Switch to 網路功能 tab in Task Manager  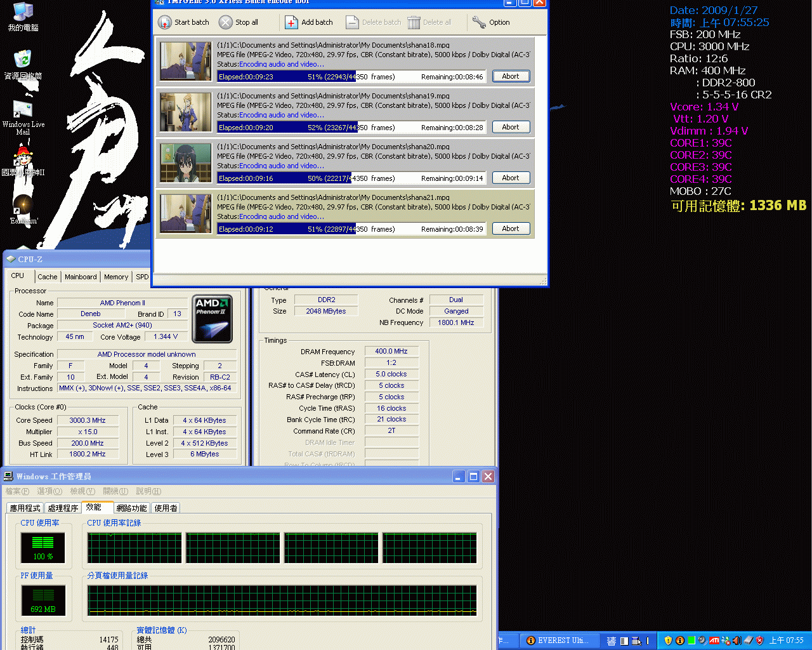point(132,508)
